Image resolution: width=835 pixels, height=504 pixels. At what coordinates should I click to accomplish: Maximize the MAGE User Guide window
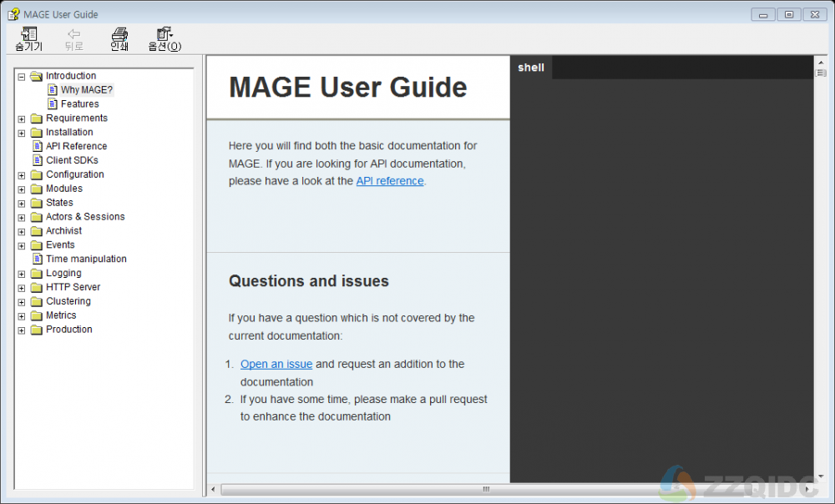[789, 14]
